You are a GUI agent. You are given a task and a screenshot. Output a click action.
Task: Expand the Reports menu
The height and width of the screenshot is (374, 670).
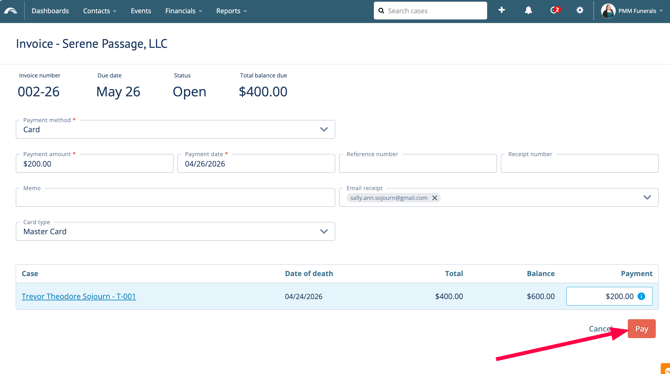point(231,11)
